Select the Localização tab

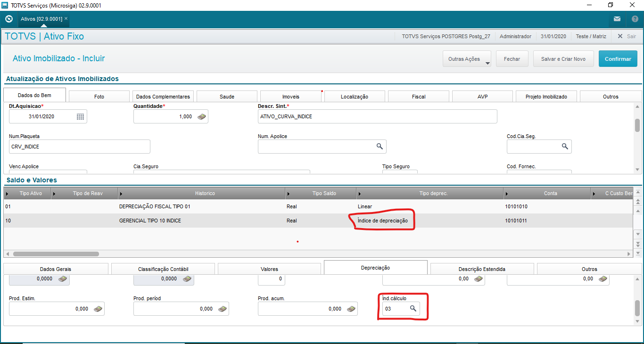(x=355, y=97)
